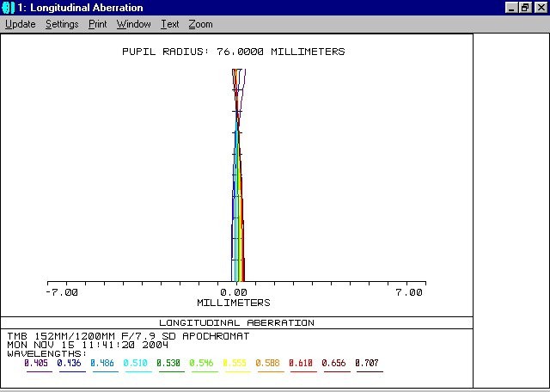
Task: Click the 0.486 wavelength legend entry
Action: [105, 363]
